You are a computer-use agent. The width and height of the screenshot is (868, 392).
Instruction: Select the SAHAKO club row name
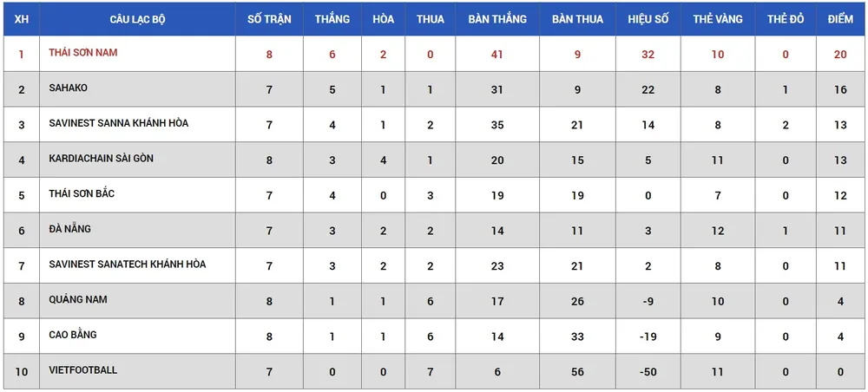pos(69,88)
